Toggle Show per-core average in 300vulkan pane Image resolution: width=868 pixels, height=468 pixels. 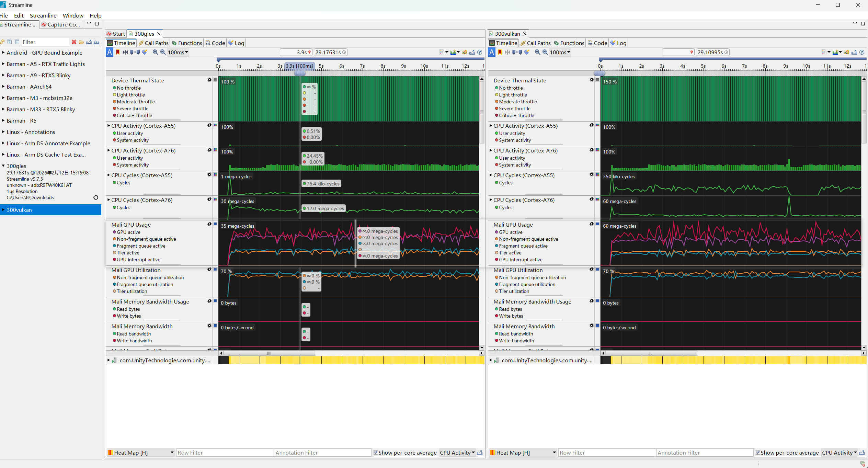click(x=758, y=453)
